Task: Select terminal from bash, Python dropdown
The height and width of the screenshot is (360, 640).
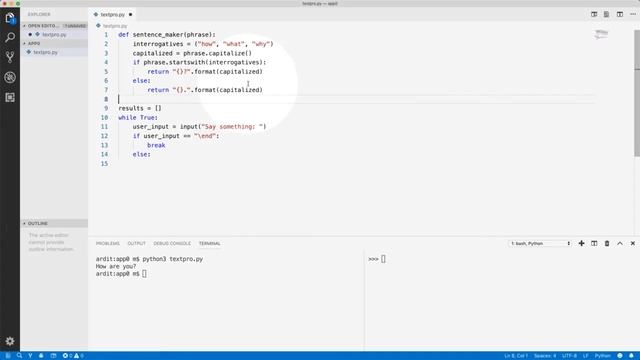Action: coord(540,243)
